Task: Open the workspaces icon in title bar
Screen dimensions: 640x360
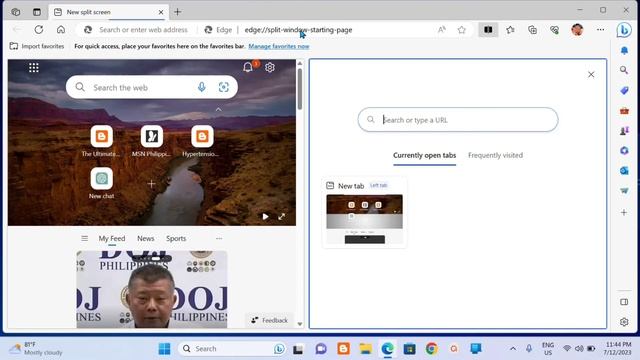Action: click(16, 12)
